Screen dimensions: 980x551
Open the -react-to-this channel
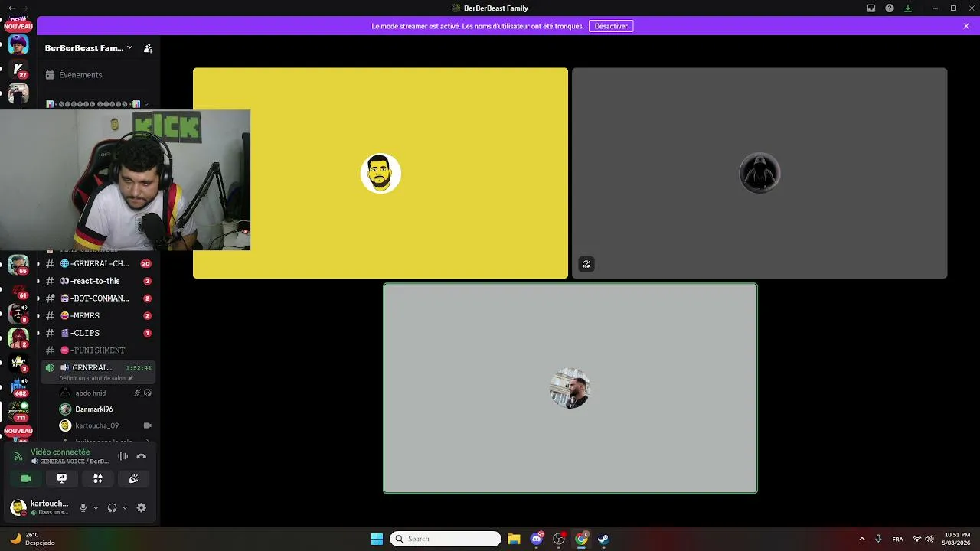point(98,281)
